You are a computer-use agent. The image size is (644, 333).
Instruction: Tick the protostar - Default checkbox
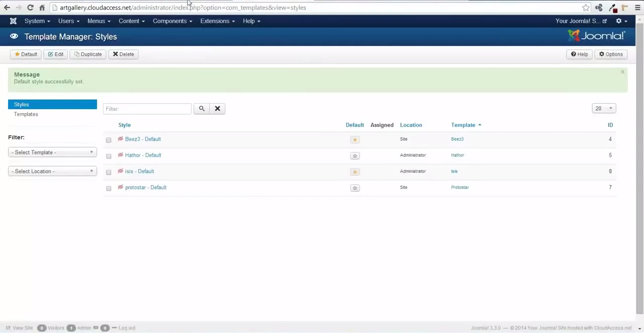[x=109, y=188]
